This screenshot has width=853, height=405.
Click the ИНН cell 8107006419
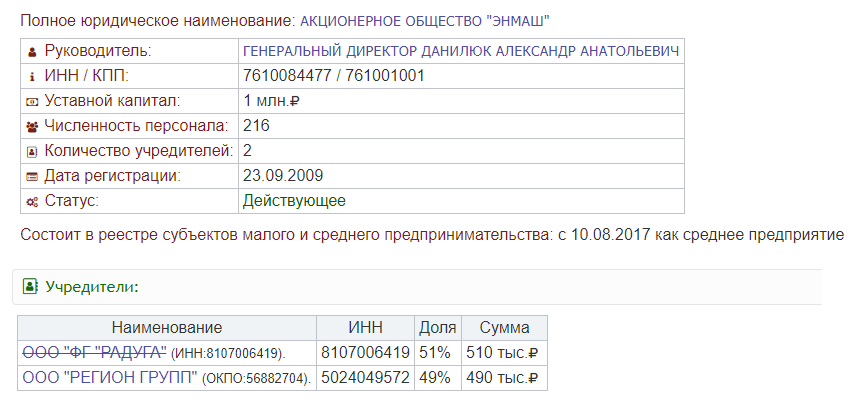pyautogui.click(x=365, y=353)
